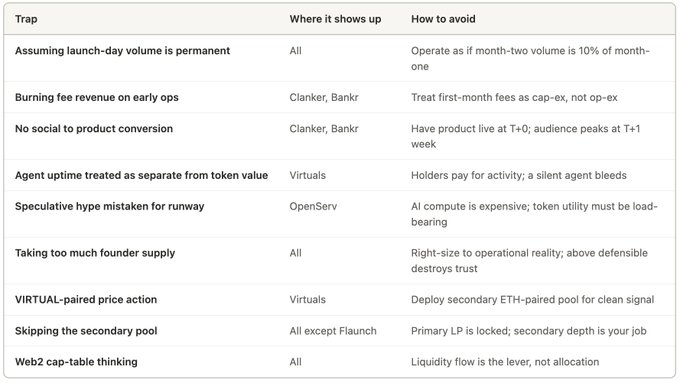This screenshot has width=680, height=383.
Task: Select the 'All except Flaunch' cell
Action: [333, 331]
